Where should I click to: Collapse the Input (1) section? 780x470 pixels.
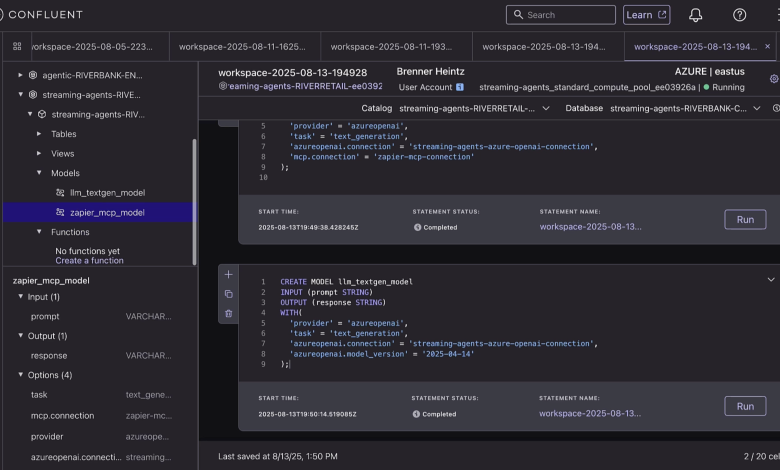20,296
